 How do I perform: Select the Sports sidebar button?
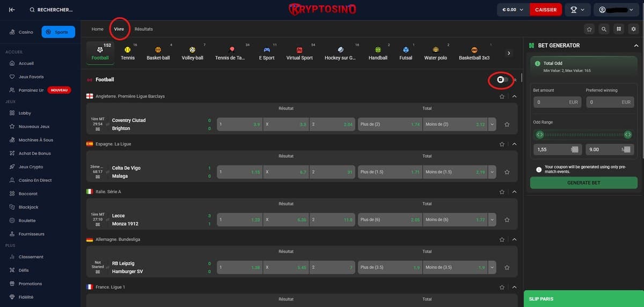coord(58,32)
